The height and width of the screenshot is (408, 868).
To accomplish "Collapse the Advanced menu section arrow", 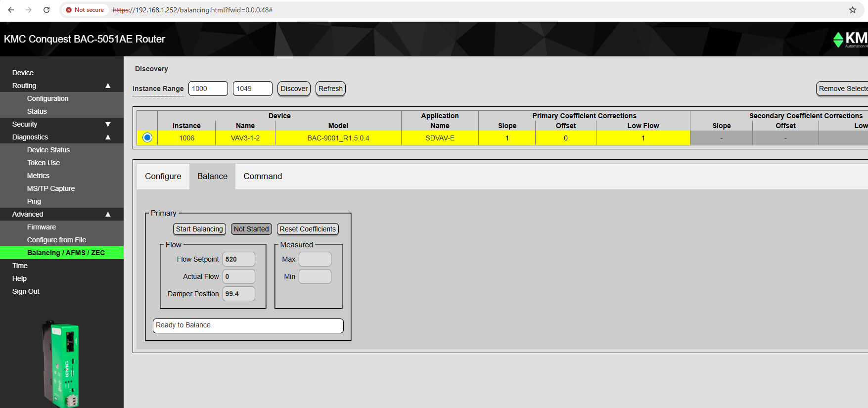I will pyautogui.click(x=108, y=214).
